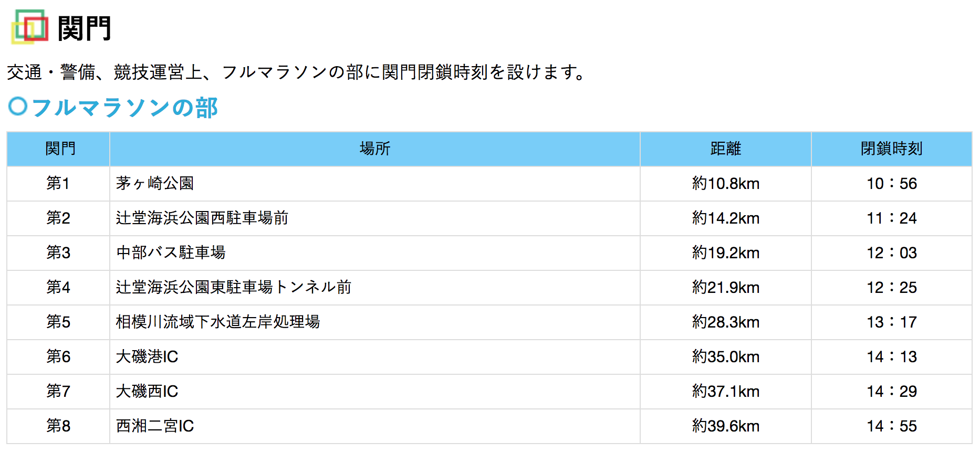This screenshot has height=463, width=980.
Task: Click the 14：55 closing time cell
Action: 891,426
